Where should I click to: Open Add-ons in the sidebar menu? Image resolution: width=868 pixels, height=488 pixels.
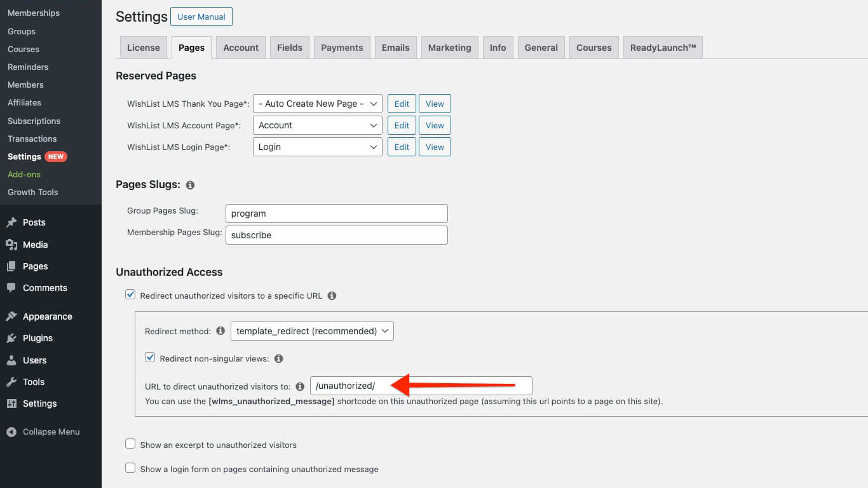24,174
